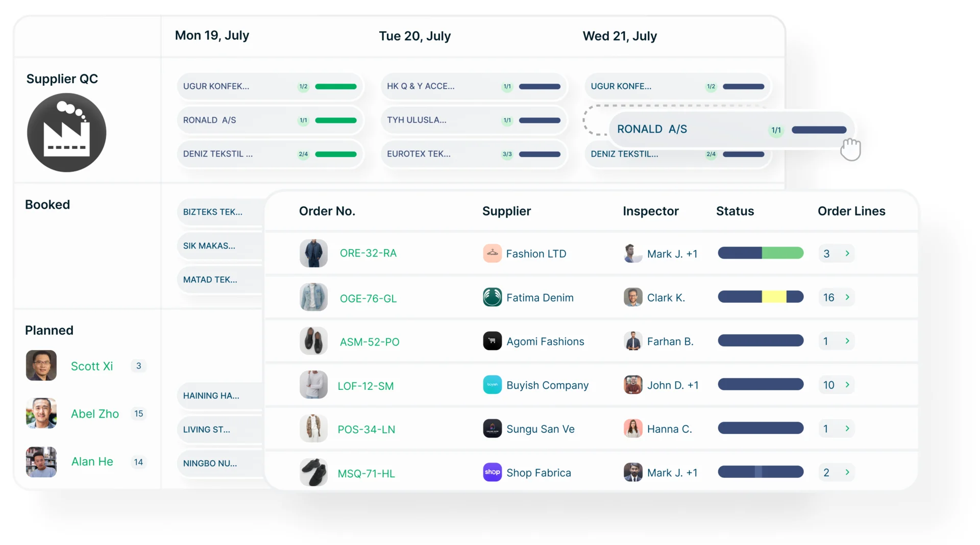Select HAINING HA... planned card

tap(220, 395)
